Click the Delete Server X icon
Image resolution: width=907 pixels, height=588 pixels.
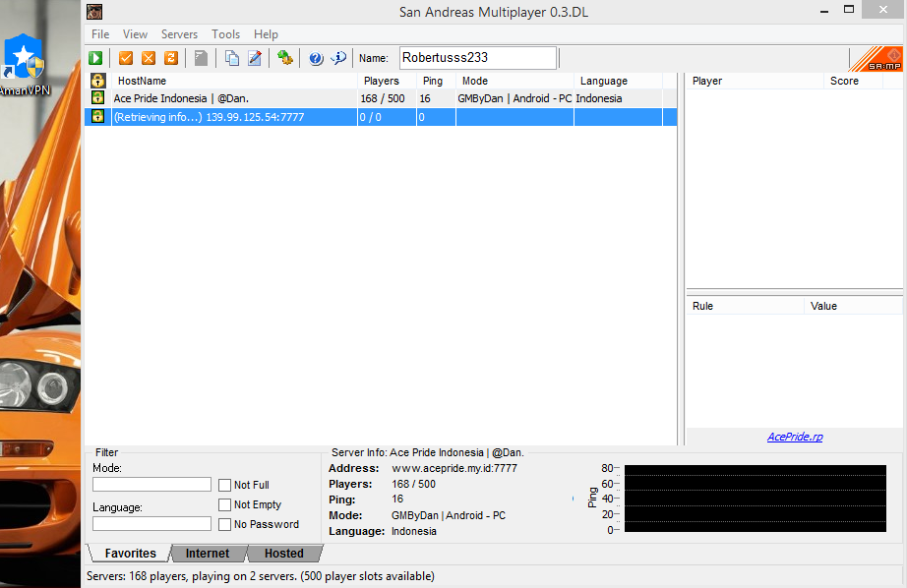point(149,58)
